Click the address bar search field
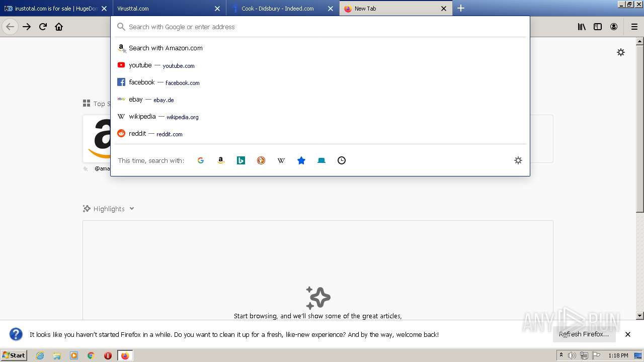Image resolution: width=644 pixels, height=362 pixels. (320, 27)
